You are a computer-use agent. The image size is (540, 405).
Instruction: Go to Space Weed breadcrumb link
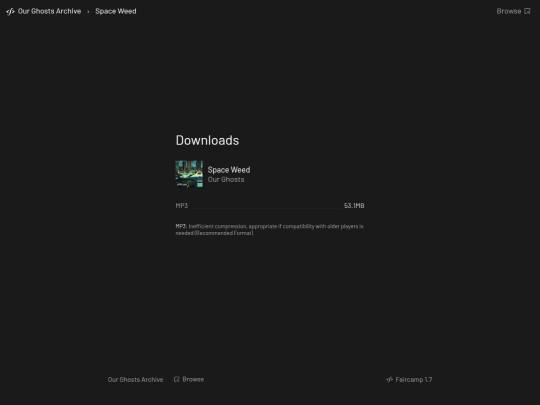116,11
